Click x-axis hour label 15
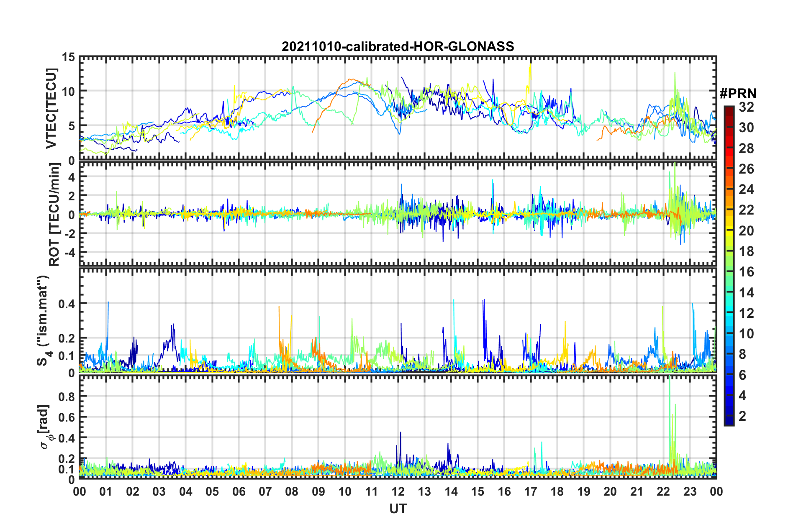 (x=478, y=491)
